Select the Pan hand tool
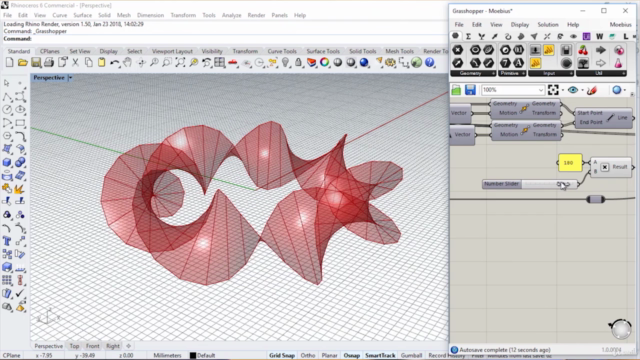Viewport: 640px width, 360px height. tap(128, 62)
